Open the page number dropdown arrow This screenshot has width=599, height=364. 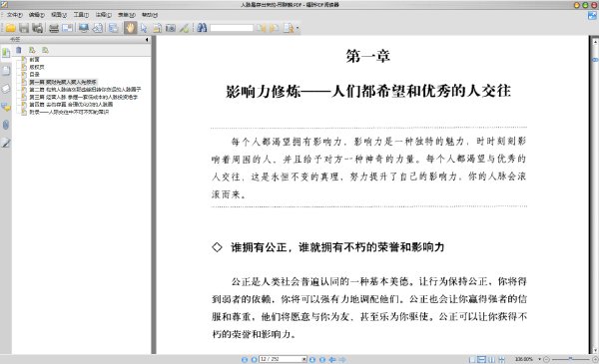tap(304, 359)
